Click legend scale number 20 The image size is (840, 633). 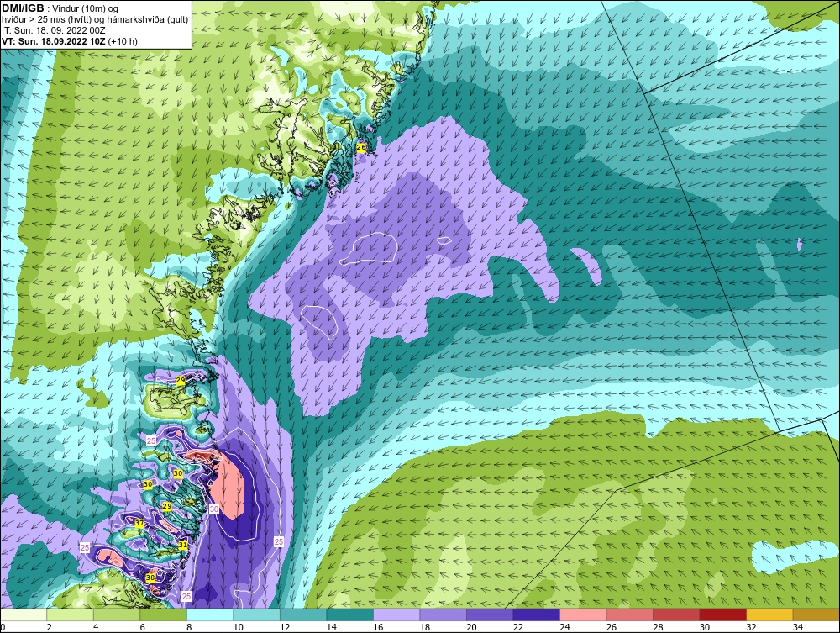(471, 627)
